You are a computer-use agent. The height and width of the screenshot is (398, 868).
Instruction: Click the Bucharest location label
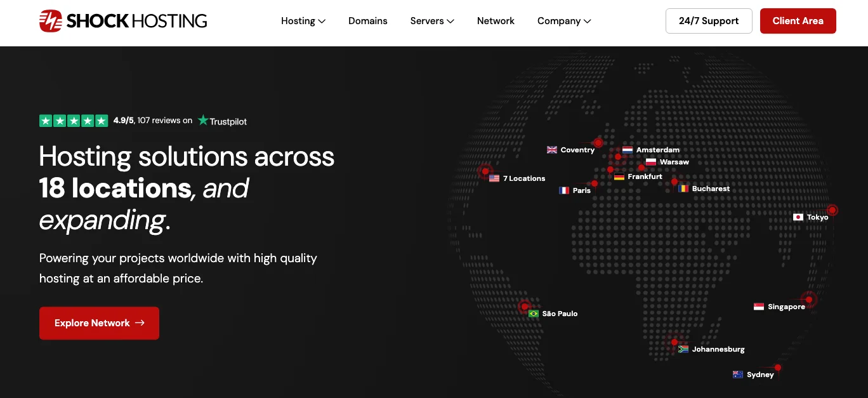coord(711,189)
